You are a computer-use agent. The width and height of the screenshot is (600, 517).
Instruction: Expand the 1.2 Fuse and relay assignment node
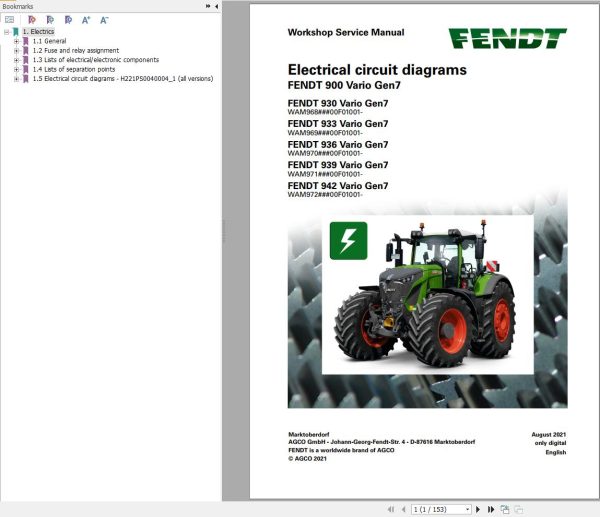pos(16,51)
